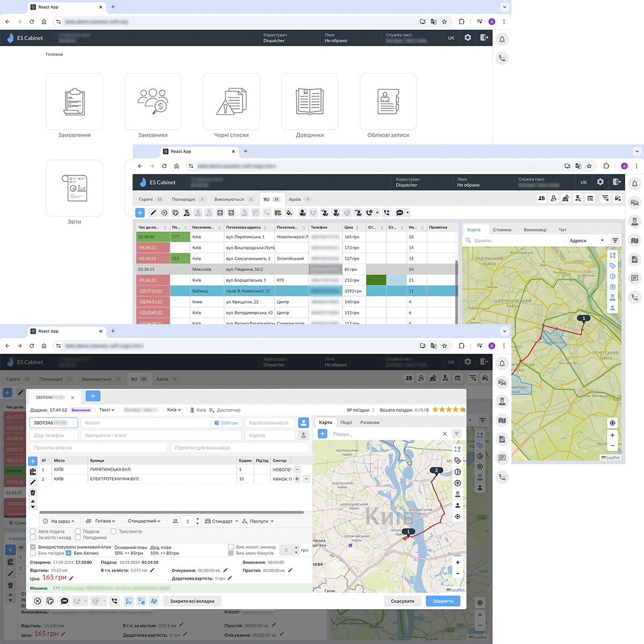Click the pencil edit icon in the orders list toolbar
This screenshot has height=644, width=644.
click(x=153, y=213)
